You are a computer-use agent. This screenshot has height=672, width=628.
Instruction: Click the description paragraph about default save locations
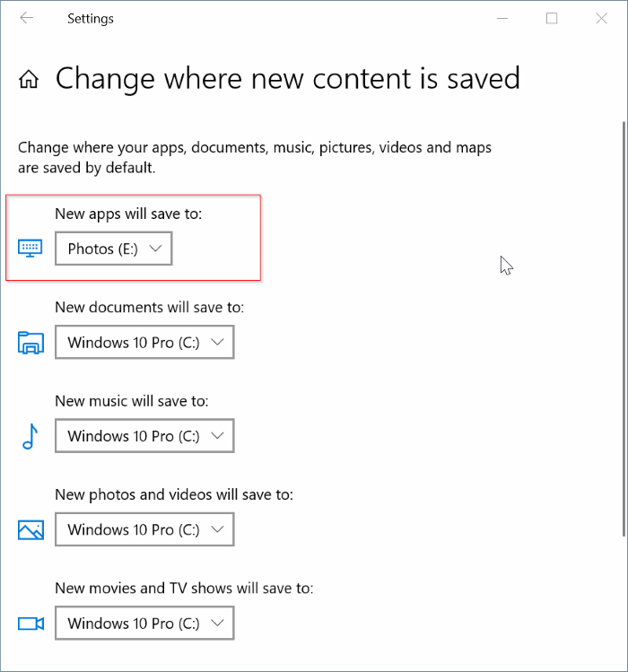click(255, 157)
